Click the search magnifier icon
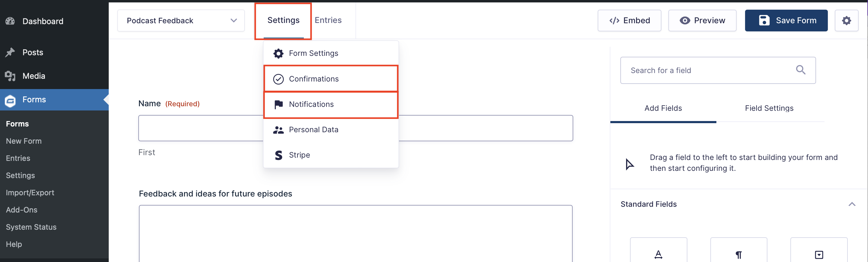This screenshot has width=868, height=262. coord(801,70)
